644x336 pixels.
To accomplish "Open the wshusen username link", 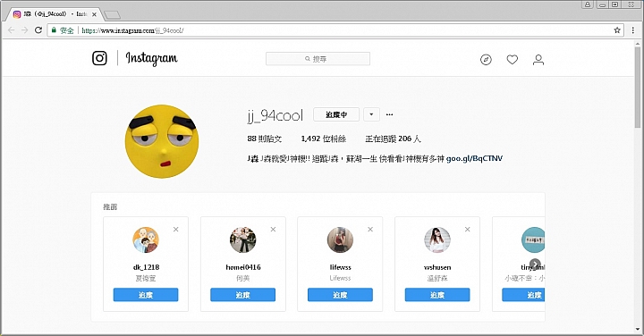I will (x=437, y=267).
